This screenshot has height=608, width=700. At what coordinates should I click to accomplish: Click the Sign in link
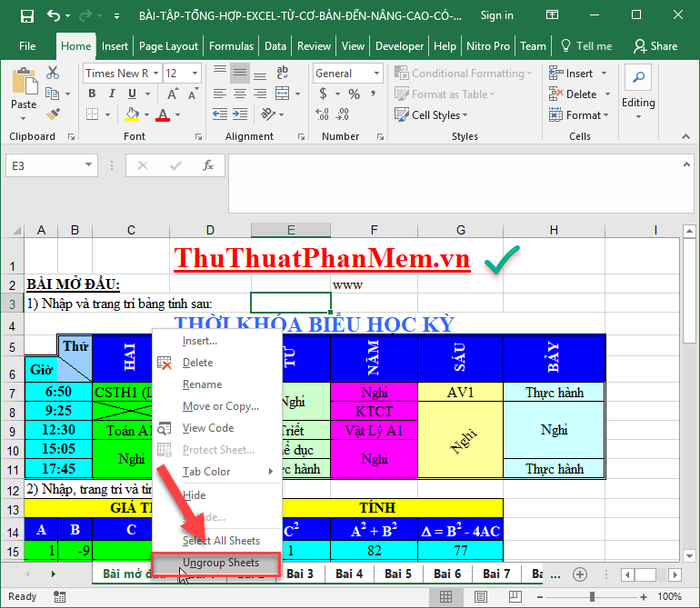coord(497,16)
